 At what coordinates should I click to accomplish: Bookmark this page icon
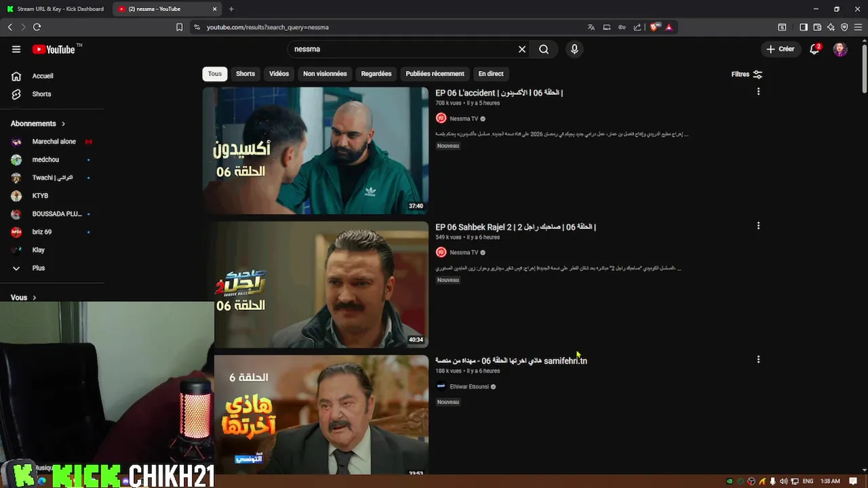[x=179, y=27]
